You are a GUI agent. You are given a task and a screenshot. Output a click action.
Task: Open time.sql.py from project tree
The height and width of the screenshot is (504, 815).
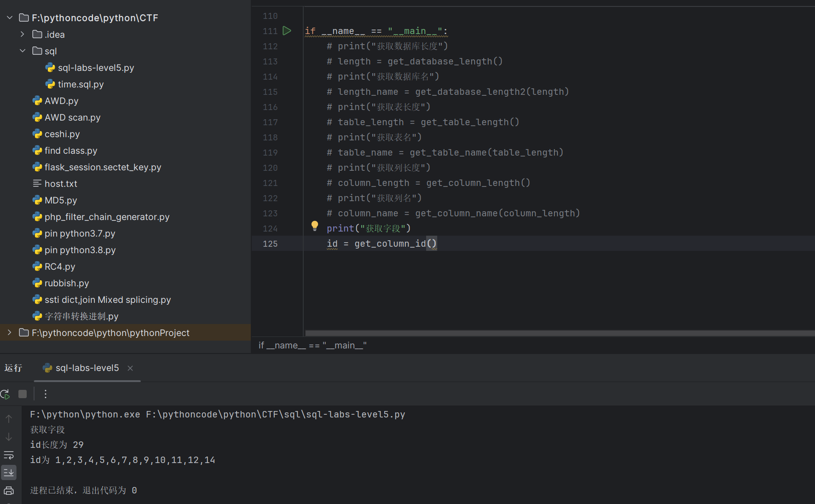point(81,84)
